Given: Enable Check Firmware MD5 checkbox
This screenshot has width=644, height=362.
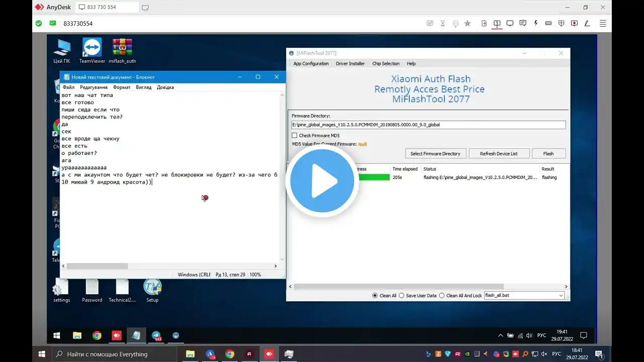Looking at the screenshot, I should click(x=294, y=135).
